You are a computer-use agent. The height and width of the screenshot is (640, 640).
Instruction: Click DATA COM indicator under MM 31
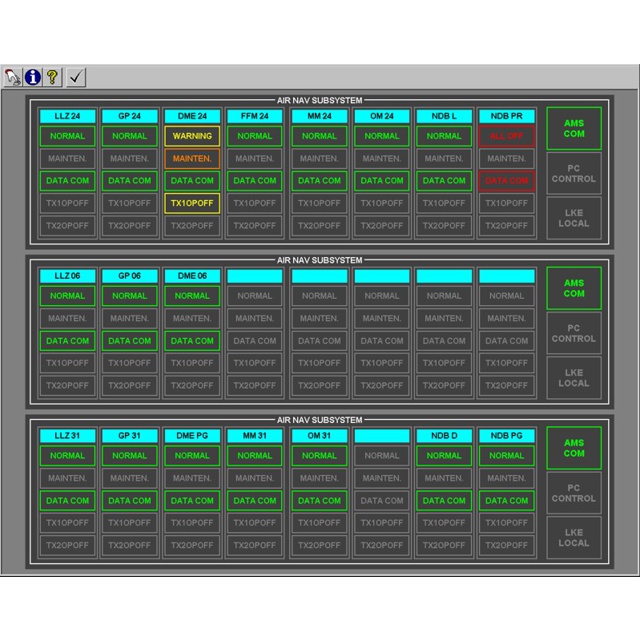pos(255,501)
